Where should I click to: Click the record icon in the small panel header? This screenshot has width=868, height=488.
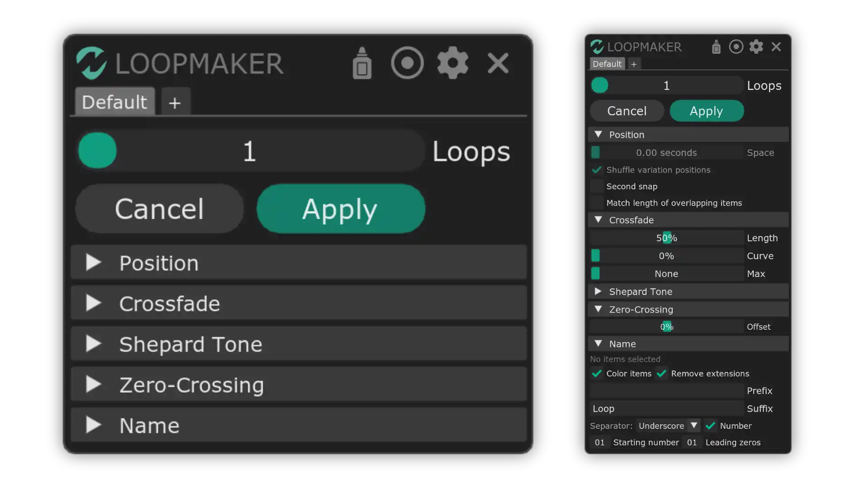(736, 47)
